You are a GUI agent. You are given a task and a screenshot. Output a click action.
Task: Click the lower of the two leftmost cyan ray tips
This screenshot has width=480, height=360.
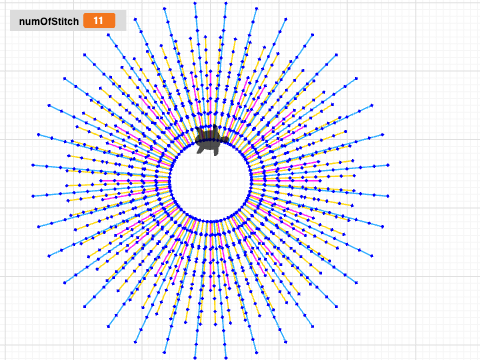pyautogui.click(x=33, y=196)
